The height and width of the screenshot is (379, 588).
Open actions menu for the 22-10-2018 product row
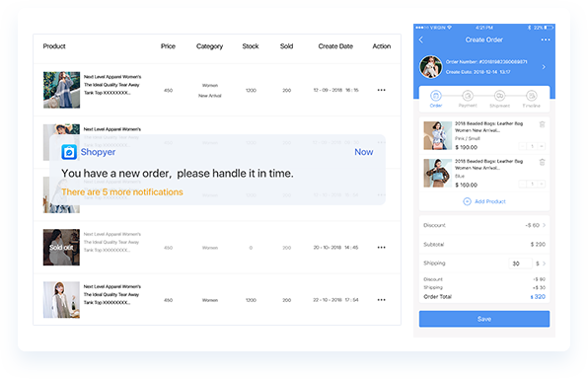coord(382,300)
